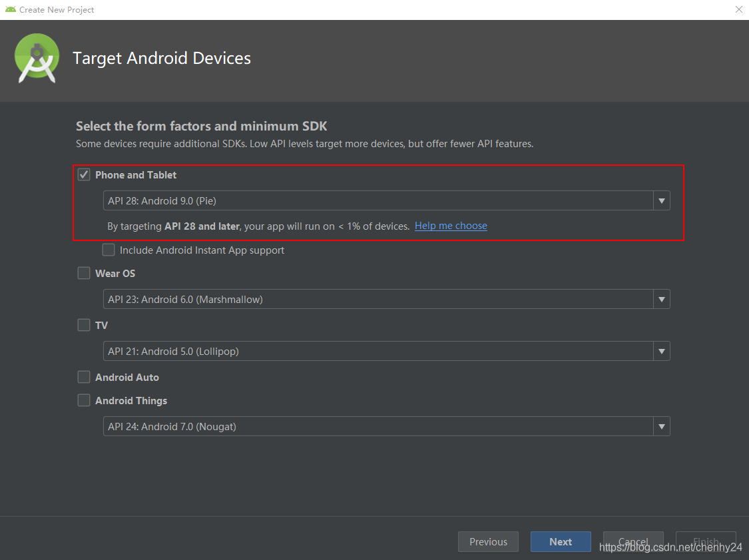This screenshot has height=560, width=749.
Task: Click the Create New Project title text
Action: (57, 9)
